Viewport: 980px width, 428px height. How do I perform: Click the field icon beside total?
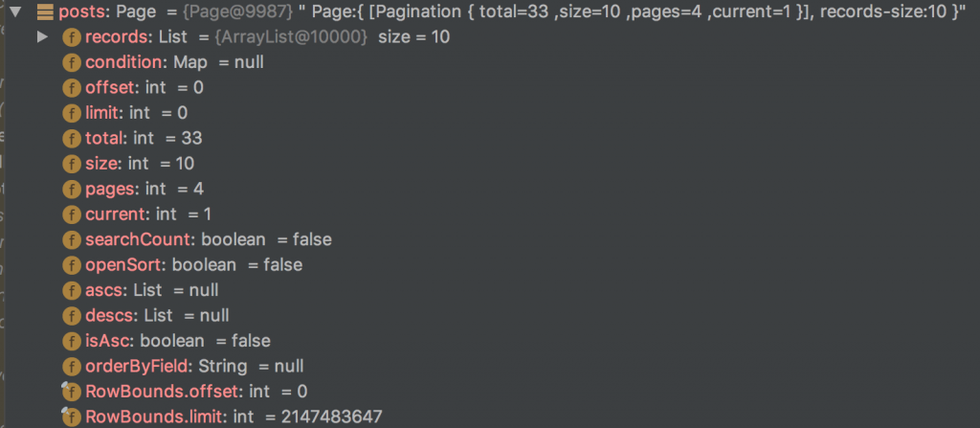[72, 138]
